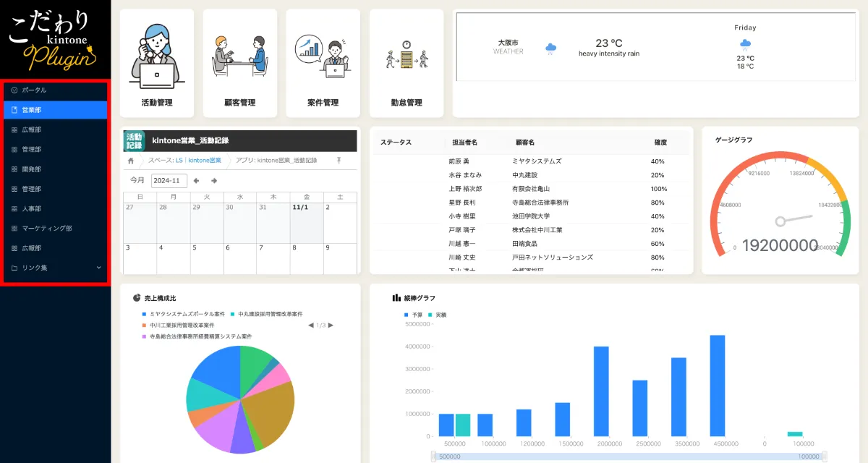This screenshot has height=463, width=868.
Task: Click the 前原 勇 row name
Action: pyautogui.click(x=459, y=161)
